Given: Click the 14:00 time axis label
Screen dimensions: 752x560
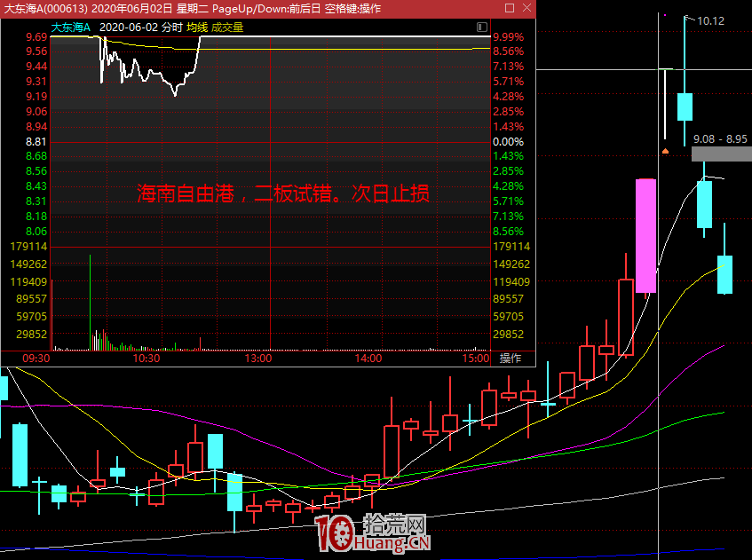Looking at the screenshot, I should (368, 359).
